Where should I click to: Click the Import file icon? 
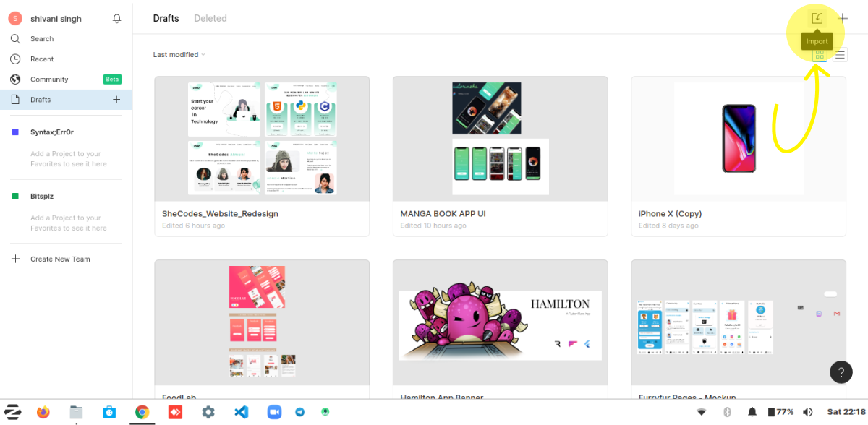(x=817, y=18)
